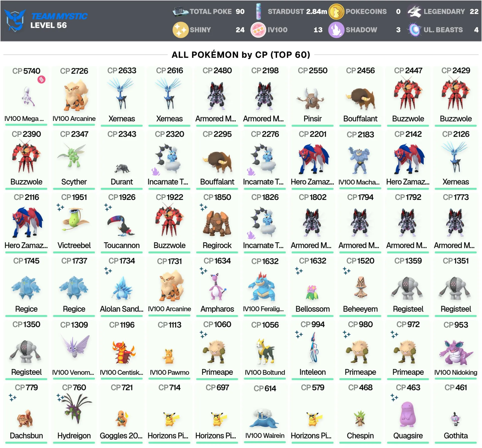Select the Bellossom CP 1632 thumbnail
482x448 pixels.
312,292
